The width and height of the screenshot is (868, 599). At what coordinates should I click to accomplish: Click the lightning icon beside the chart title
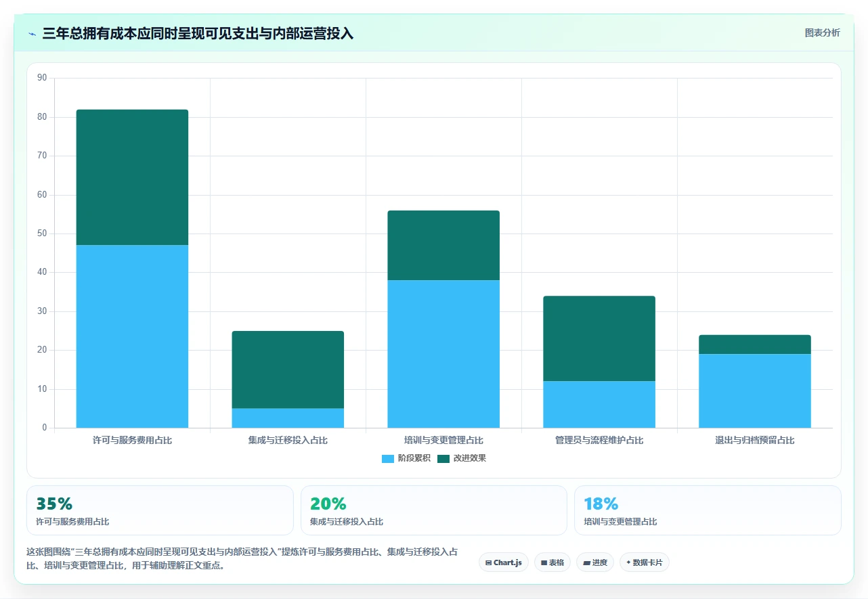tap(32, 34)
